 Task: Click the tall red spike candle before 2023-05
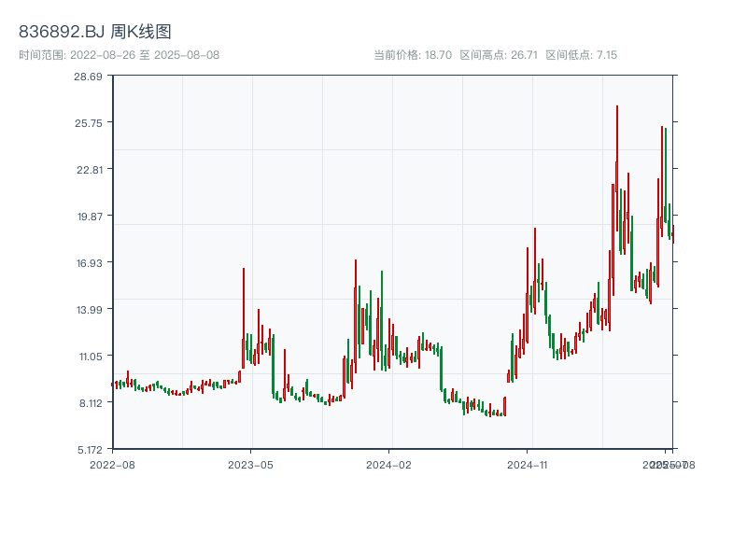[x=244, y=318]
